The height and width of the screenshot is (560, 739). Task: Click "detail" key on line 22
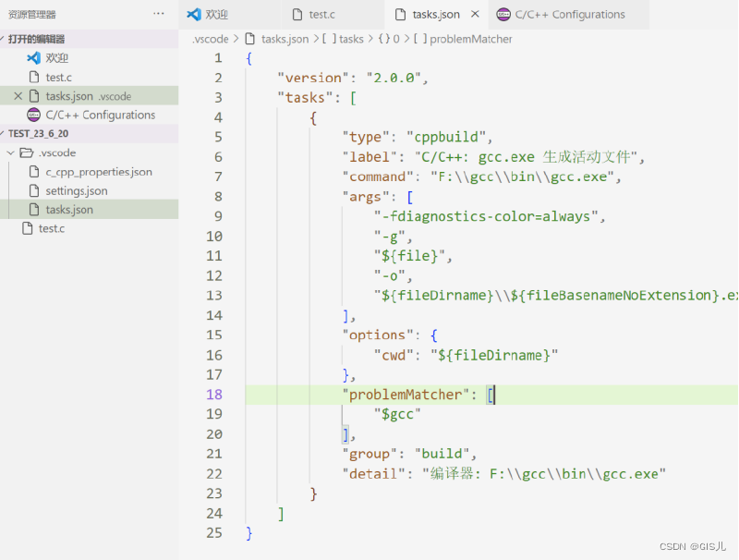click(x=373, y=474)
